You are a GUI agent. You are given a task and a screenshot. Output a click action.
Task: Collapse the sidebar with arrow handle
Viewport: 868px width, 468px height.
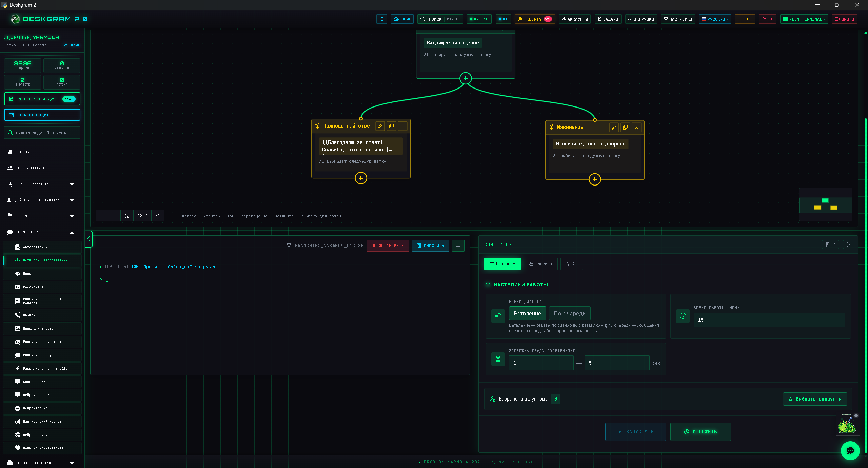[88, 239]
